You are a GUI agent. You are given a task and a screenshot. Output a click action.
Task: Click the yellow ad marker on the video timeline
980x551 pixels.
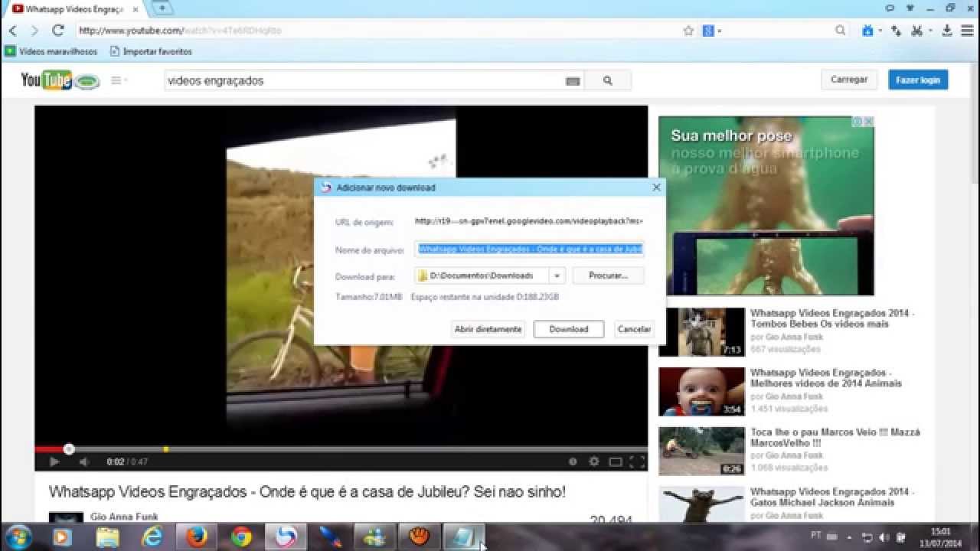tap(166, 449)
